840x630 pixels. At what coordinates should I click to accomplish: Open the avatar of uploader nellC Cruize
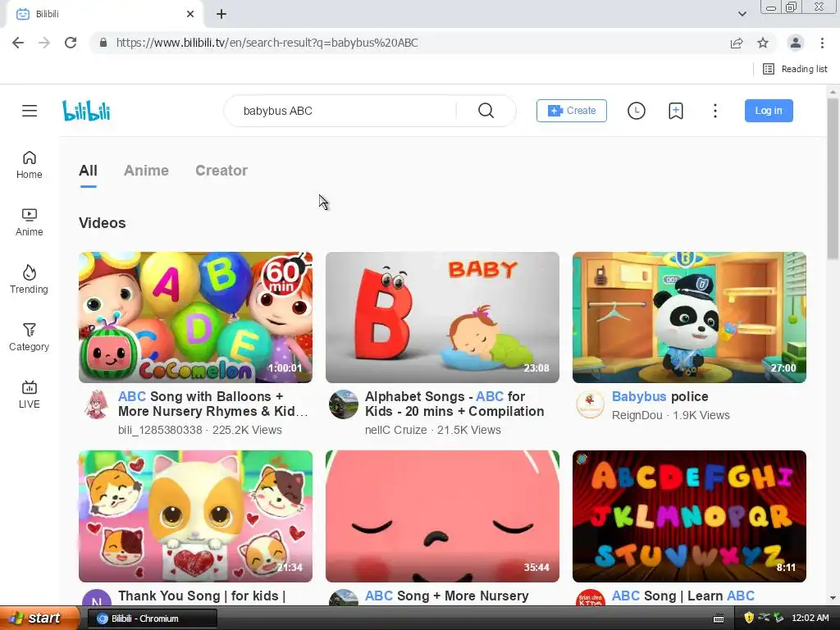(x=344, y=404)
